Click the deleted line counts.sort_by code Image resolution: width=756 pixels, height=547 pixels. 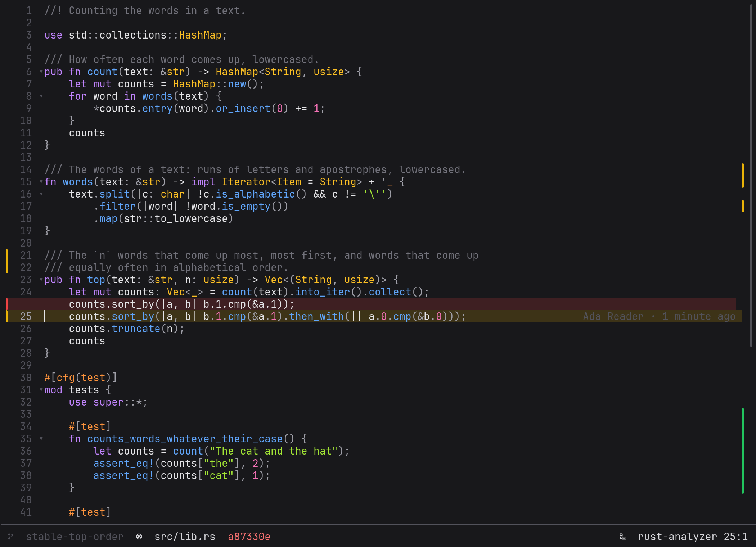pos(182,304)
